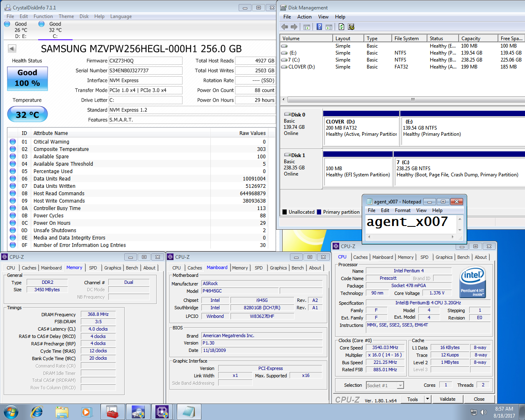Launch Internet Explorer from the taskbar
The height and width of the screenshot is (420, 525).
37,412
